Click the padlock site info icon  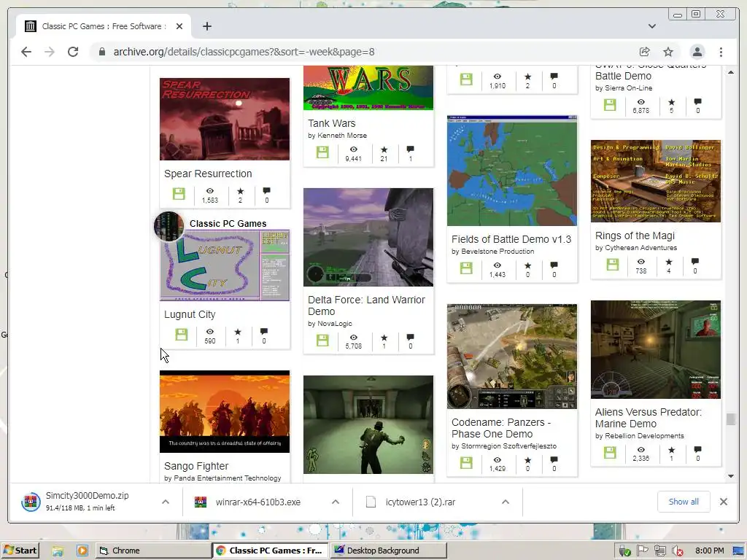click(x=102, y=52)
